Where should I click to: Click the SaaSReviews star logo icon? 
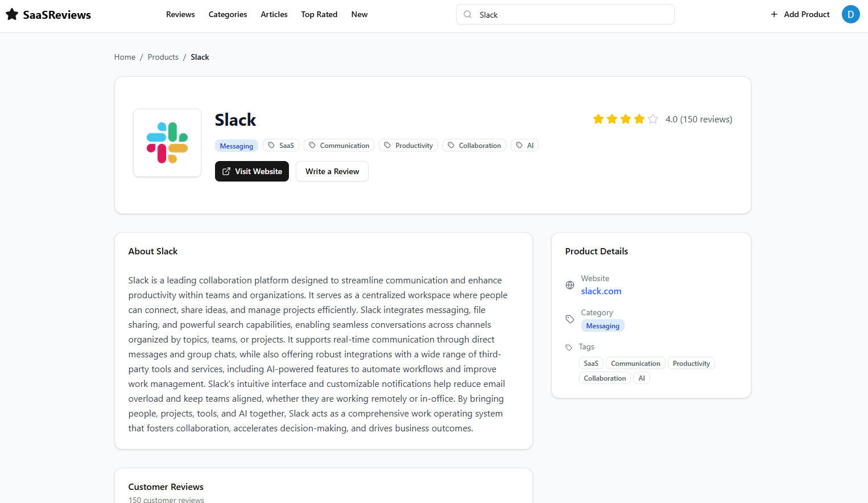(x=12, y=14)
